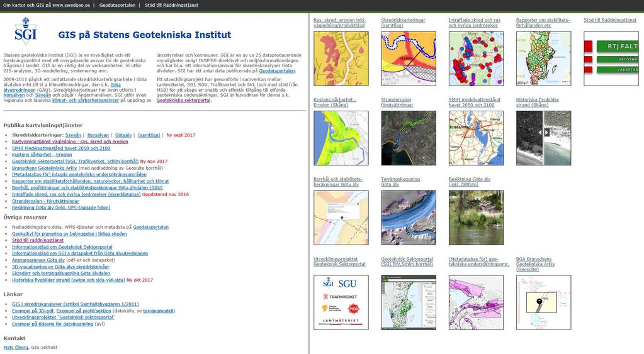
Task: Follow the Geotekniska sektorportal link in the intro paragraph
Action: [x=183, y=100]
